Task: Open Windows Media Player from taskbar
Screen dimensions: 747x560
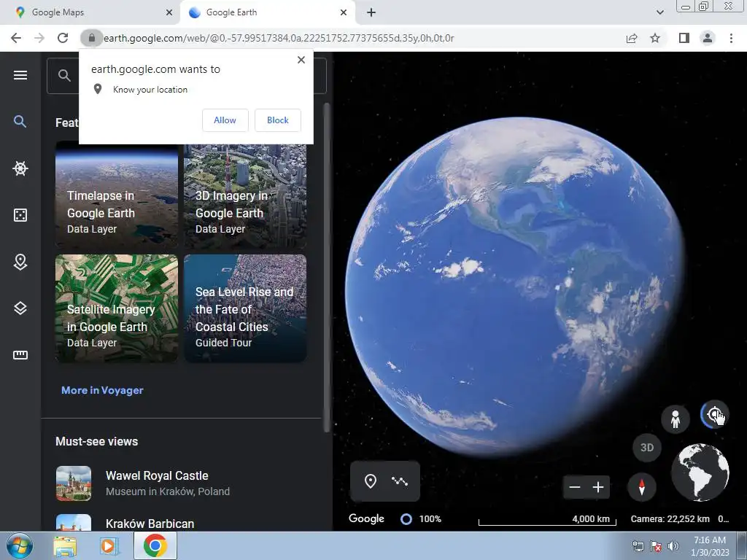Action: click(x=109, y=545)
